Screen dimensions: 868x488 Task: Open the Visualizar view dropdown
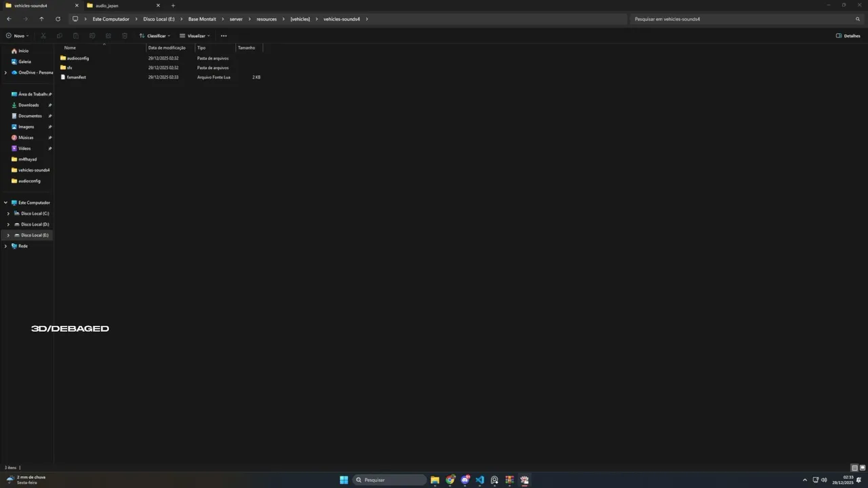pos(195,36)
